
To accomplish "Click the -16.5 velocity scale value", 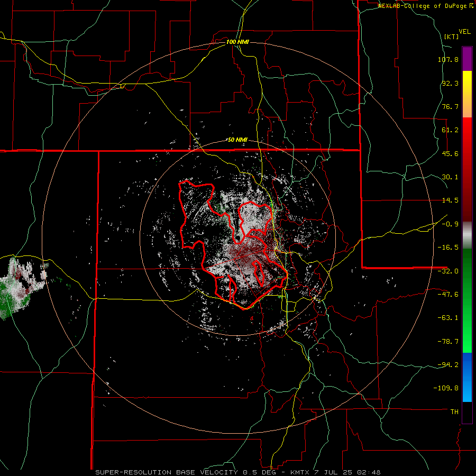I will point(448,248).
